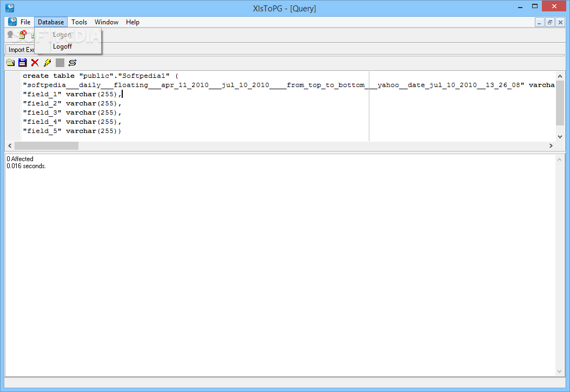Choose Logoff from Database menu
Screen dimensions: 570x392
tap(68, 46)
